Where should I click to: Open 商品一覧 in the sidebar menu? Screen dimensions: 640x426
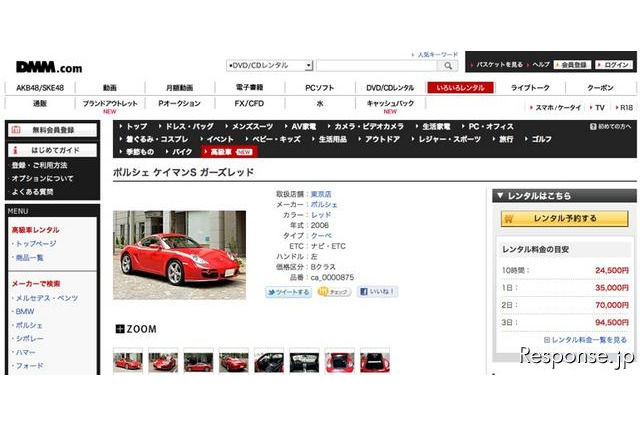tap(29, 258)
